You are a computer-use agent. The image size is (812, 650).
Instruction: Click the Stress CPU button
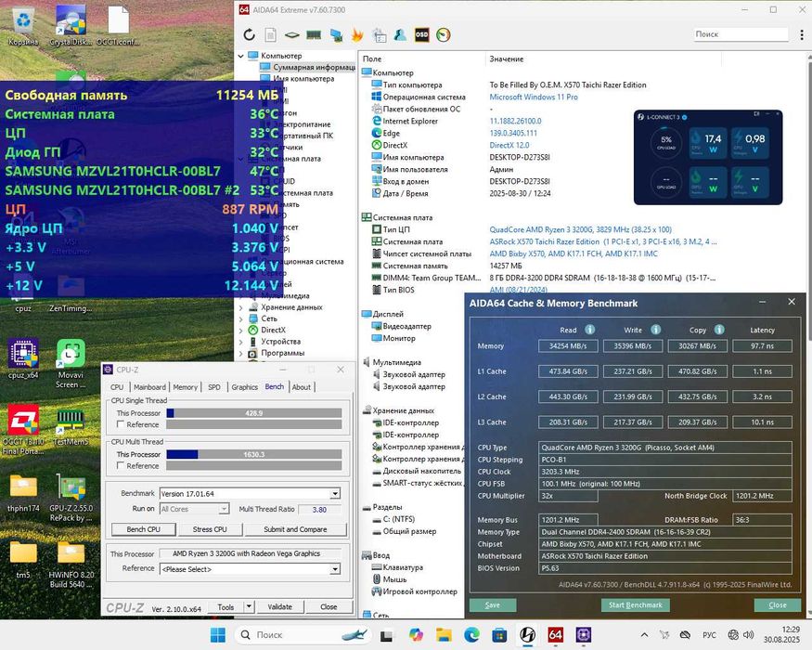[x=210, y=529]
